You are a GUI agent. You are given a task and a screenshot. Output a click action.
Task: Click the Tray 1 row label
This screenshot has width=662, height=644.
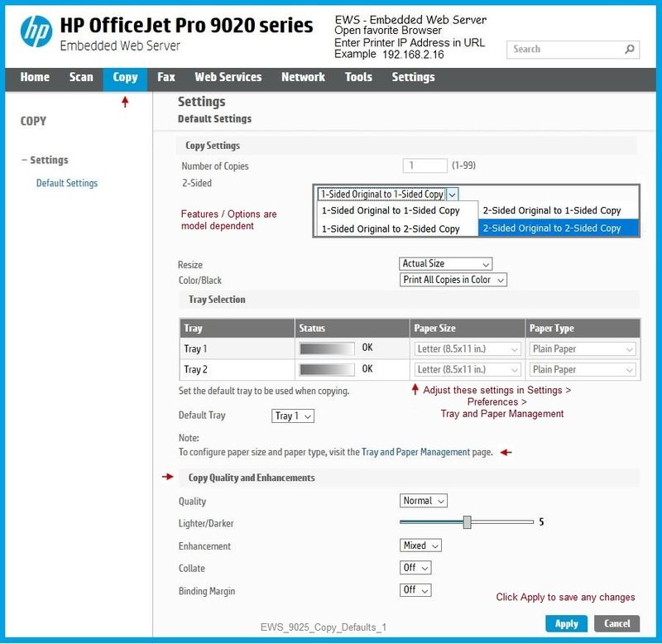coord(195,349)
